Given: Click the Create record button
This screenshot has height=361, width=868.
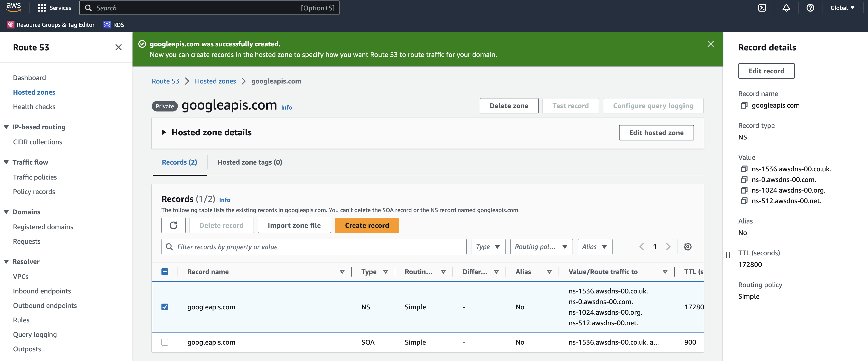Looking at the screenshot, I should click(367, 225).
